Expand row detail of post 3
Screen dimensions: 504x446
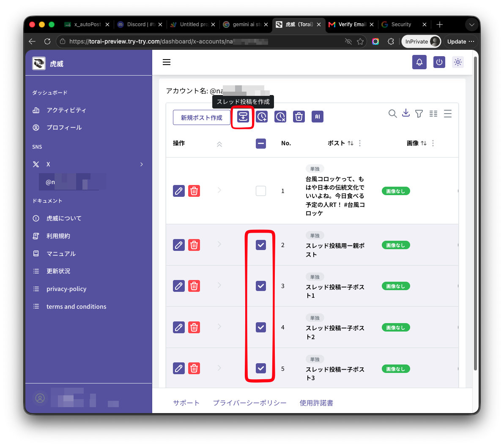(219, 285)
